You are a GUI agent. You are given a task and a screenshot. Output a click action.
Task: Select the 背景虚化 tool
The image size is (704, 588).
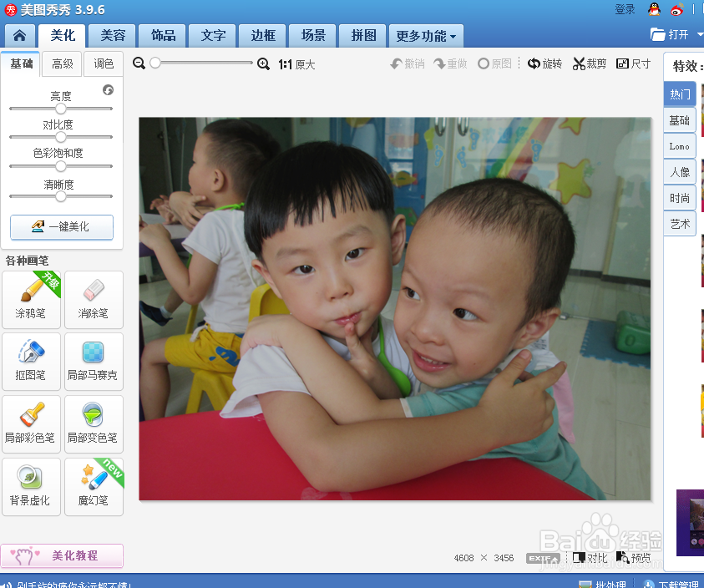click(31, 487)
